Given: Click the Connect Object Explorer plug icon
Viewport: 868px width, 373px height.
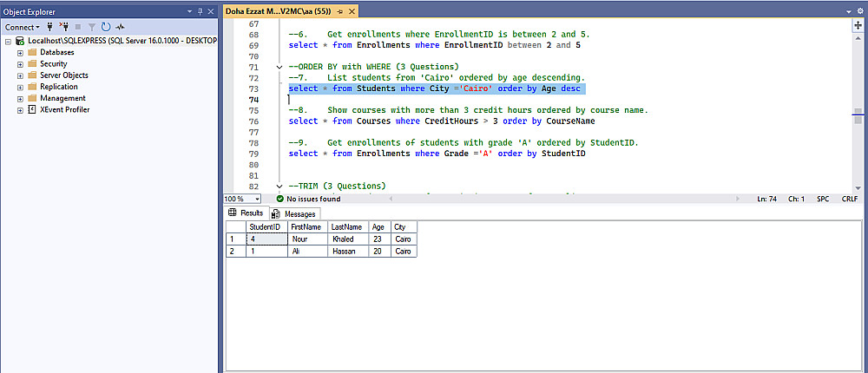Looking at the screenshot, I should [x=49, y=27].
